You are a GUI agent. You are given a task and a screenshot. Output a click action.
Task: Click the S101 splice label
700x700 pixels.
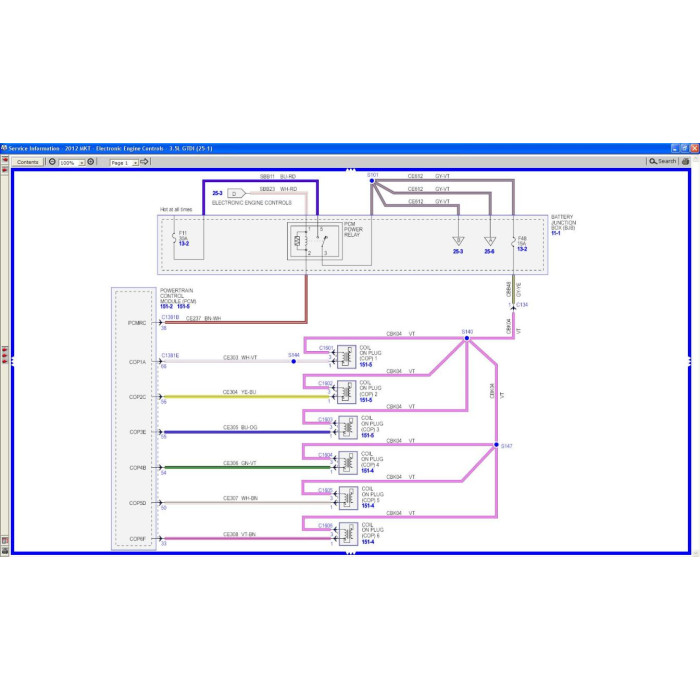(372, 175)
